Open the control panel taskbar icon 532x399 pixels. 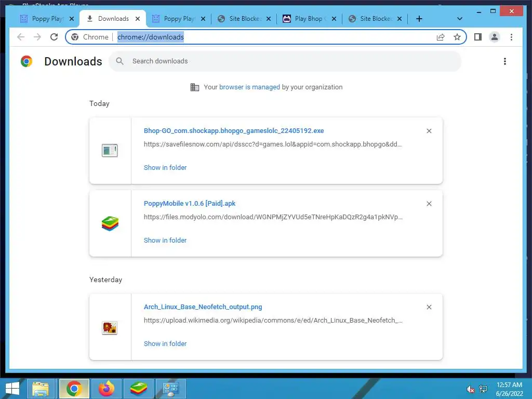pyautogui.click(x=170, y=389)
